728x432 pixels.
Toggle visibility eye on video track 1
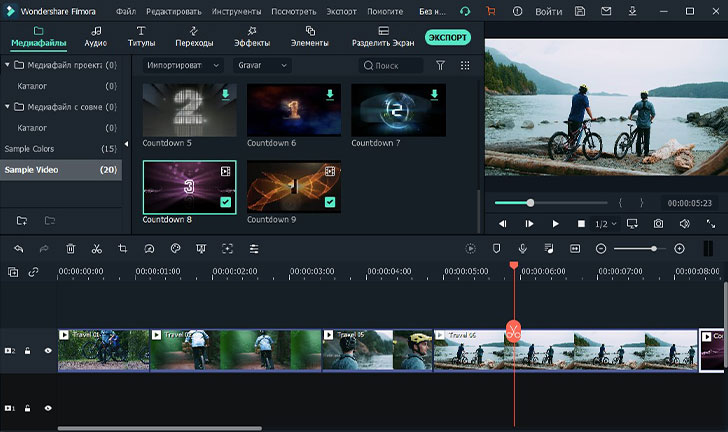(48, 408)
